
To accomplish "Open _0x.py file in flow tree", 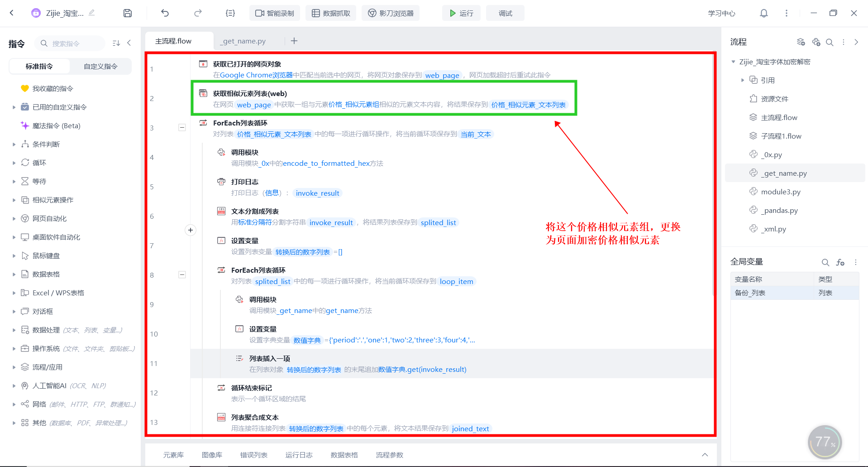I will (772, 154).
